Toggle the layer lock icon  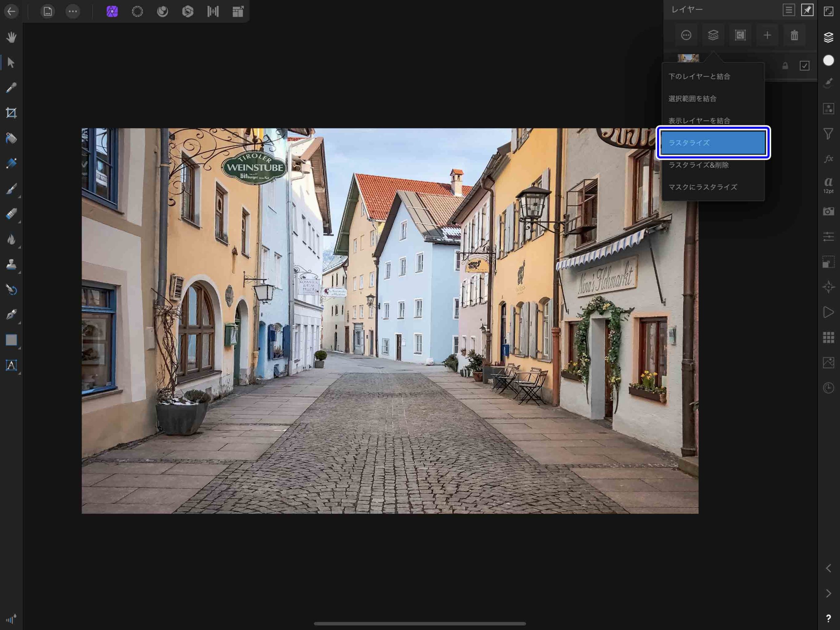pyautogui.click(x=785, y=66)
